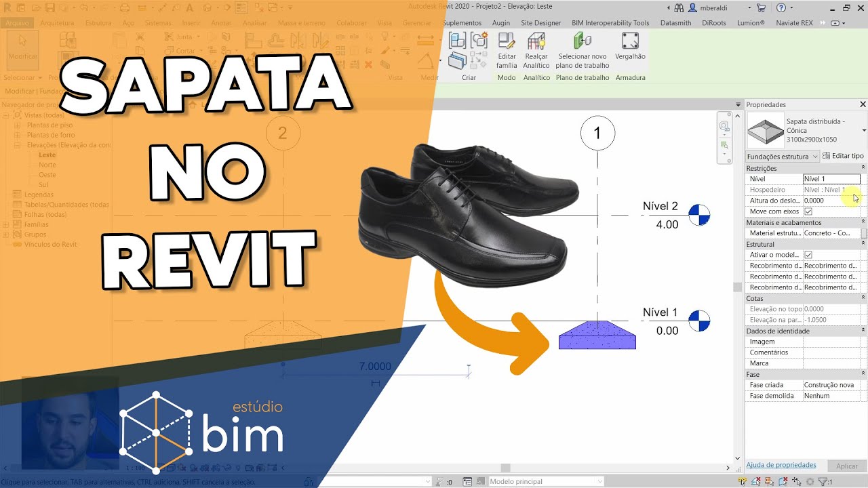
Task: Click the Nível 2 level head symbol
Action: click(x=699, y=216)
